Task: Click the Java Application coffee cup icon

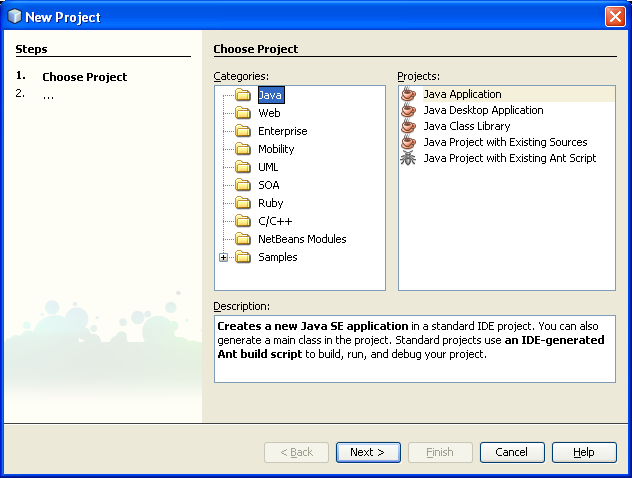Action: (x=408, y=94)
